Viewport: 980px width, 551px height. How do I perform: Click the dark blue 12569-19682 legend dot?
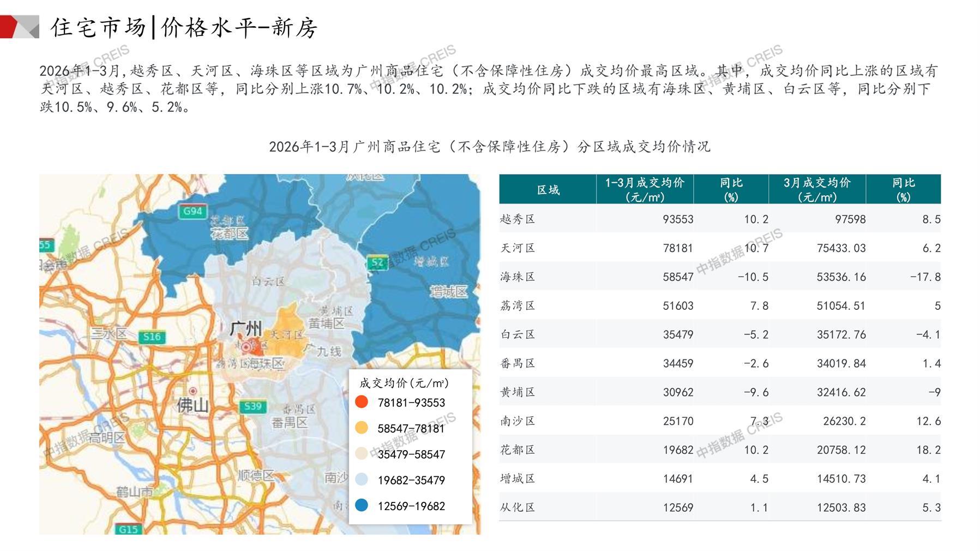point(362,505)
